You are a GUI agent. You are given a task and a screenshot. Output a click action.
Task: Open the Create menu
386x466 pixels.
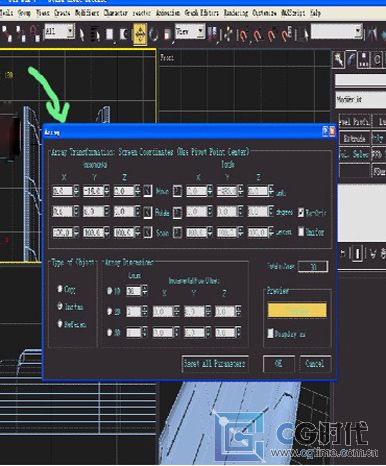62,13
